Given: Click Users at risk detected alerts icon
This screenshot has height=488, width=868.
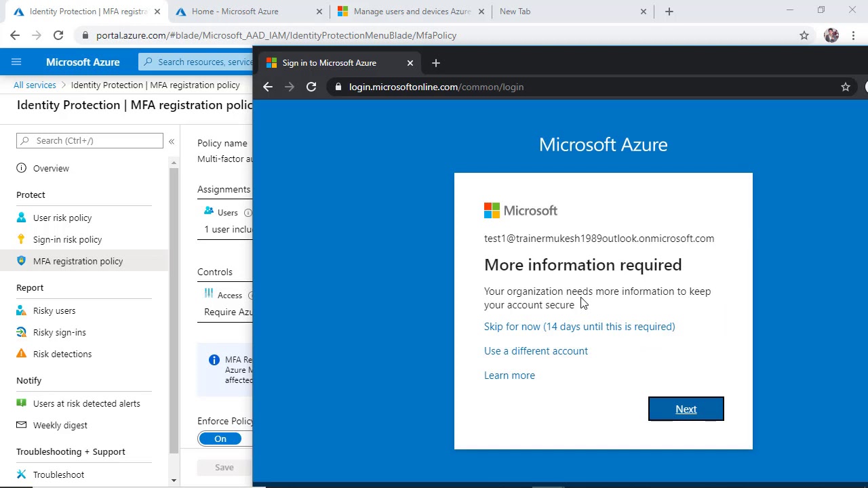Looking at the screenshot, I should coord(22,403).
